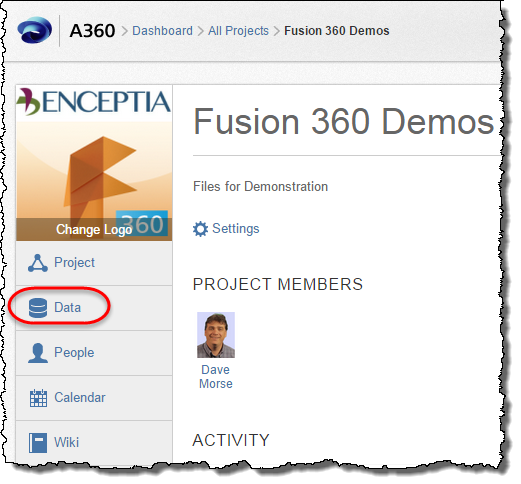Open the Data sidebar tab
The height and width of the screenshot is (484, 521).
point(94,308)
